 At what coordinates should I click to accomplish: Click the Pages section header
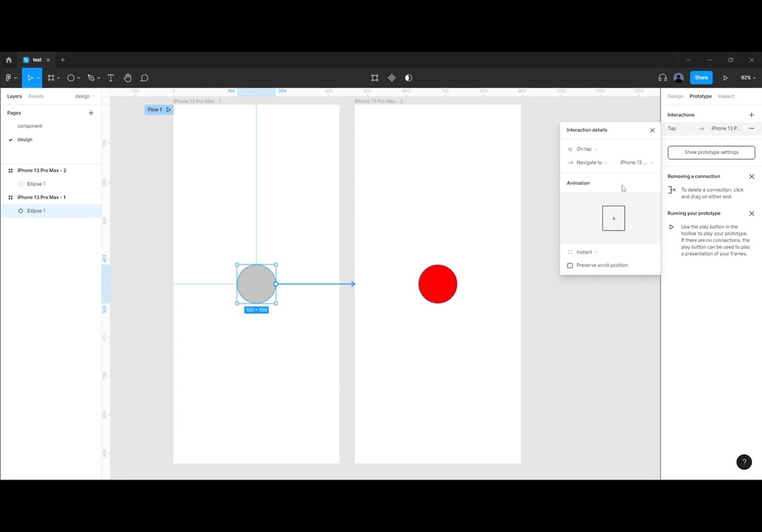14,113
